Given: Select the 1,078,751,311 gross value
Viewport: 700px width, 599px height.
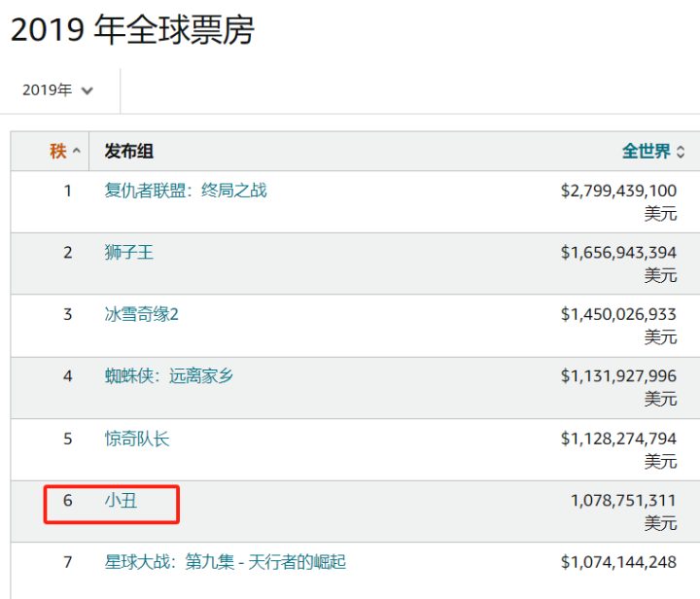Looking at the screenshot, I should (623, 501).
